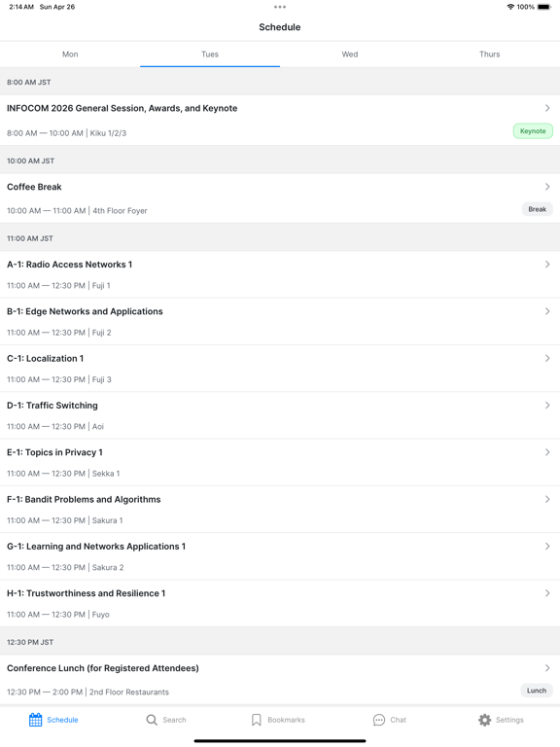
Task: Open H-1: Trustworthiness and Resilience 1
Action: pos(280,603)
